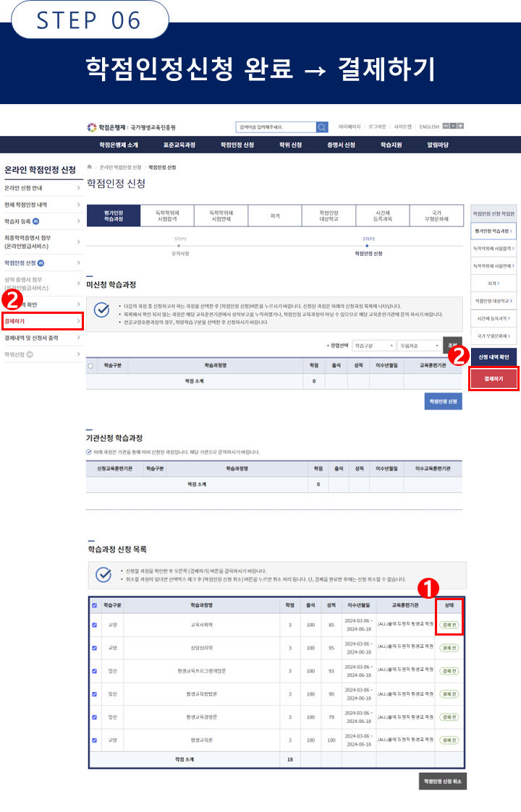The width and height of the screenshot is (521, 812).
Task: Click the font size reset square icon
Action: click(x=453, y=126)
